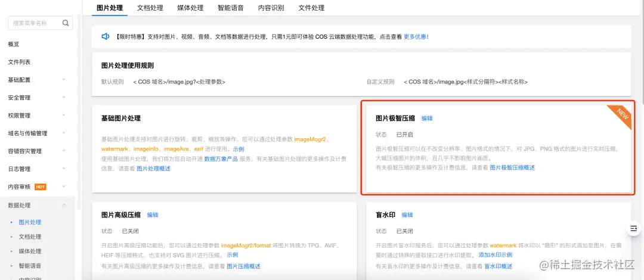Click the imageMogr2/format parameter text
This screenshot has height=280, width=644.
tap(246, 245)
